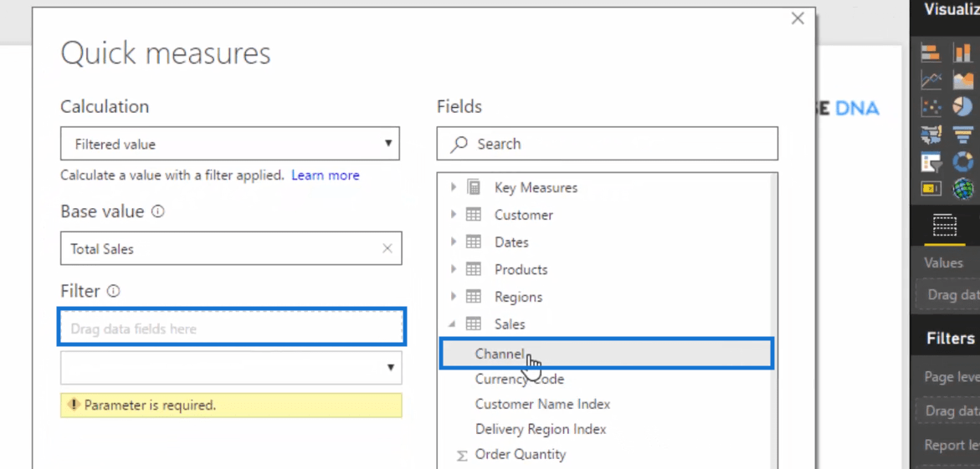The height and width of the screenshot is (469, 980).
Task: Expand the Key Measures table
Action: coord(453,186)
